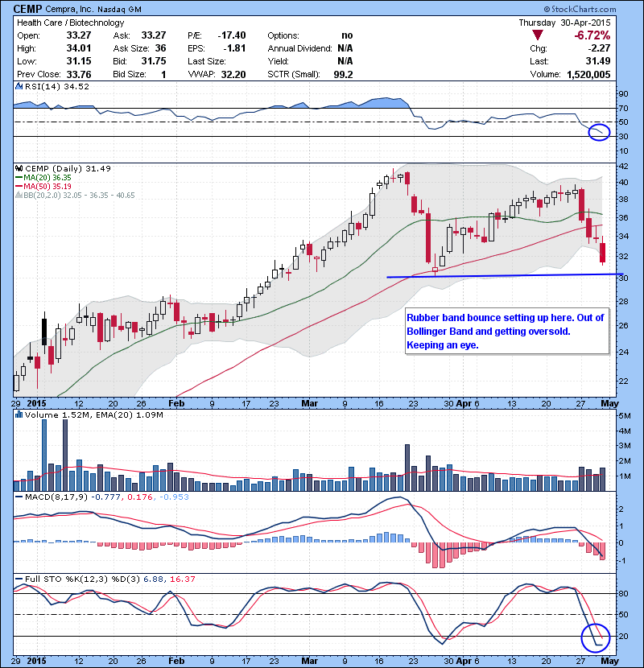Click the P/E value -17.40
This screenshot has width=644, height=668.
232,35
